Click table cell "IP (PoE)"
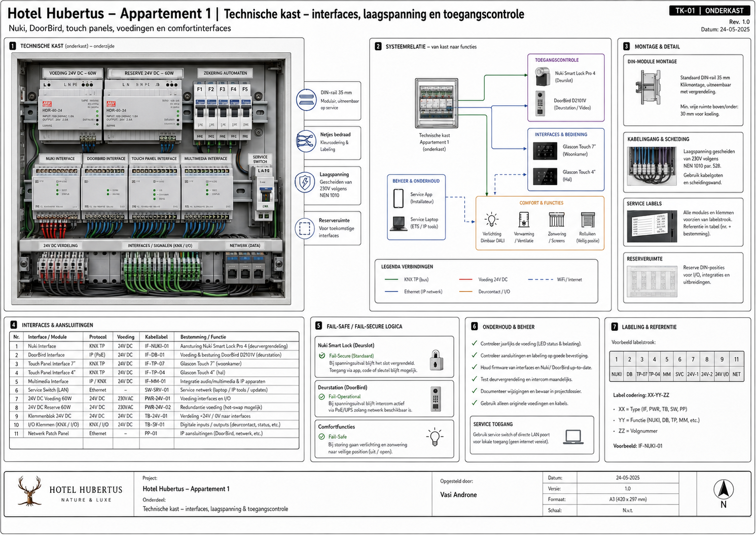 click(x=98, y=355)
